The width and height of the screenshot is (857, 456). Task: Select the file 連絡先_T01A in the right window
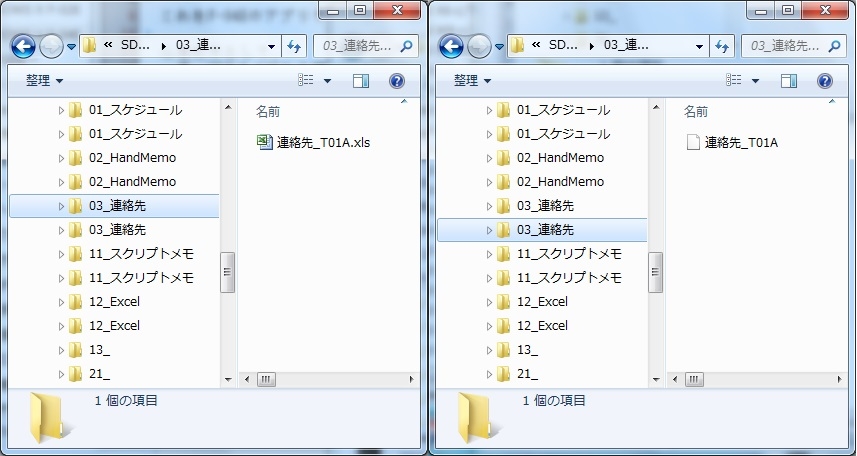741,143
